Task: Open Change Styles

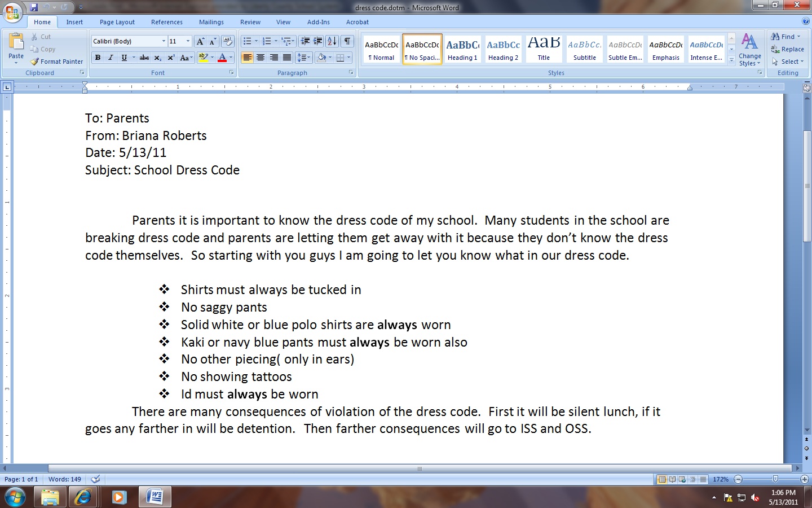Action: point(750,50)
